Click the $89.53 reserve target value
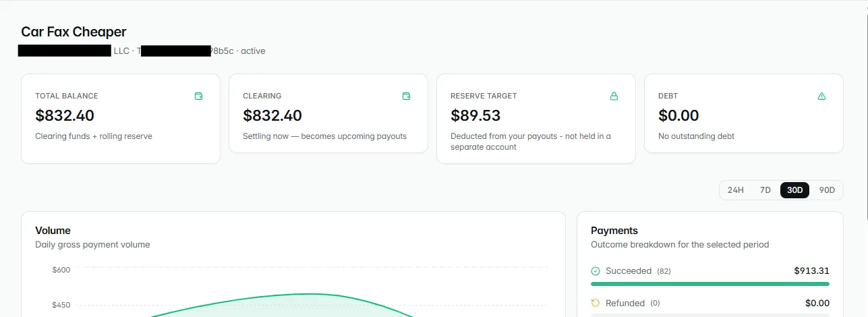Screen dimensions: 868x317 (x=475, y=115)
